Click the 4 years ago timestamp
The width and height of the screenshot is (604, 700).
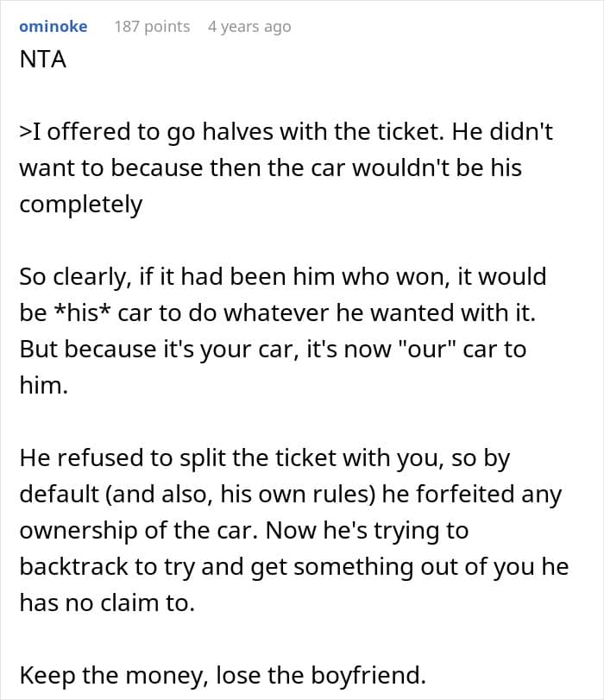pyautogui.click(x=249, y=27)
